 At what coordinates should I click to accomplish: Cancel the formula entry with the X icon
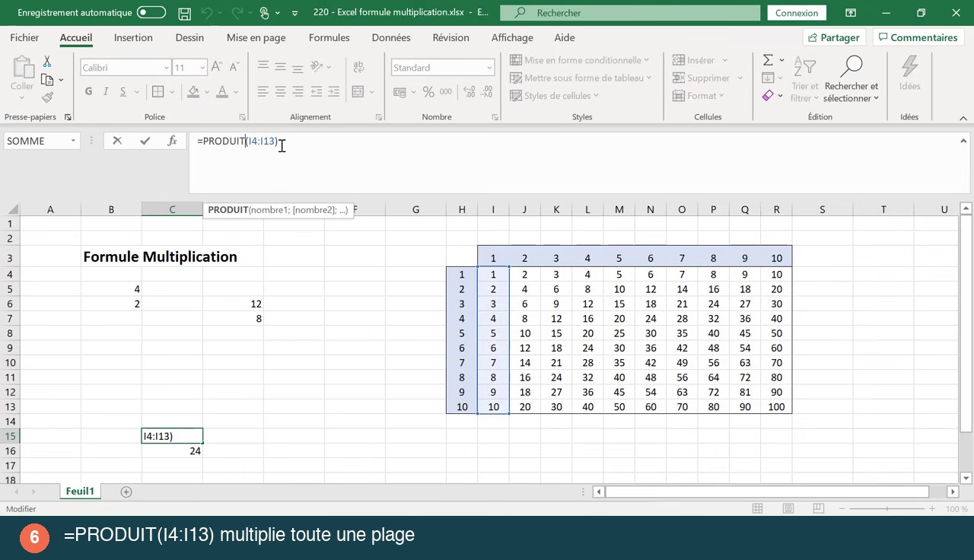[x=117, y=141]
